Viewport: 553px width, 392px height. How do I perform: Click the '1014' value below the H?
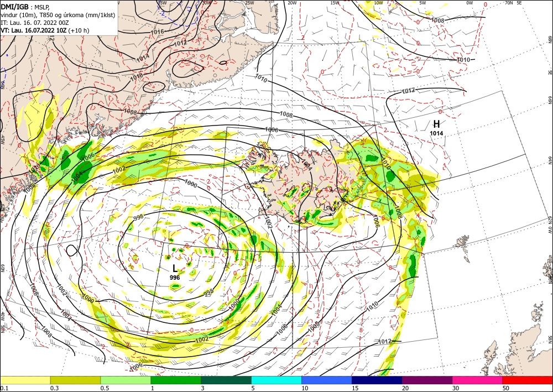click(x=436, y=133)
